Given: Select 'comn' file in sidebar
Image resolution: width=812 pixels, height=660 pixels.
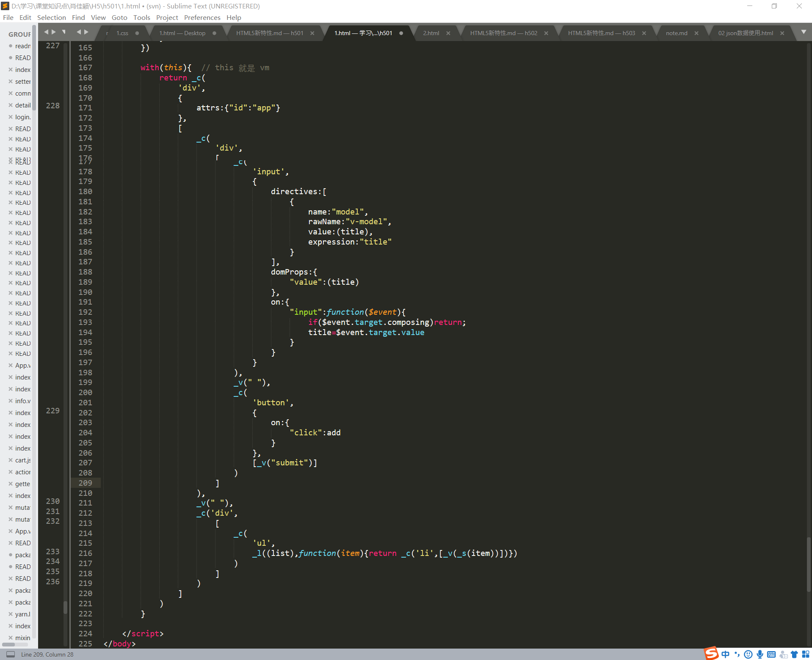Looking at the screenshot, I should coord(23,93).
